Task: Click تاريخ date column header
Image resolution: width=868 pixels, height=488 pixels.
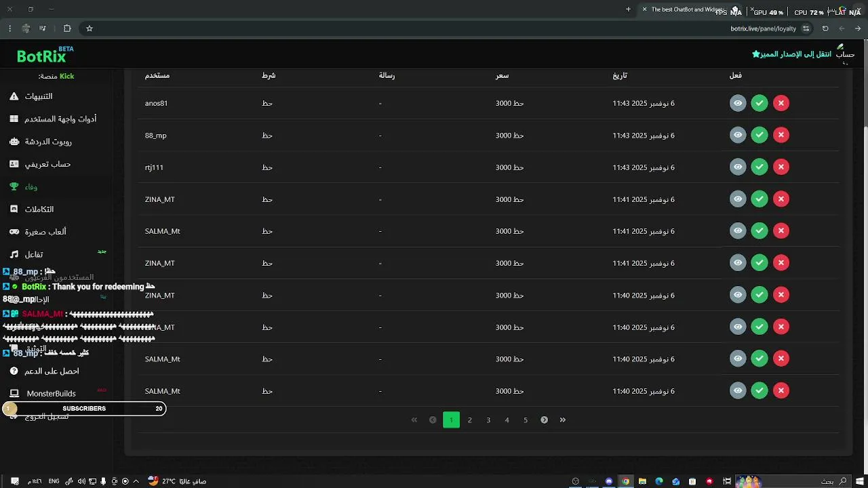Action: (x=620, y=75)
